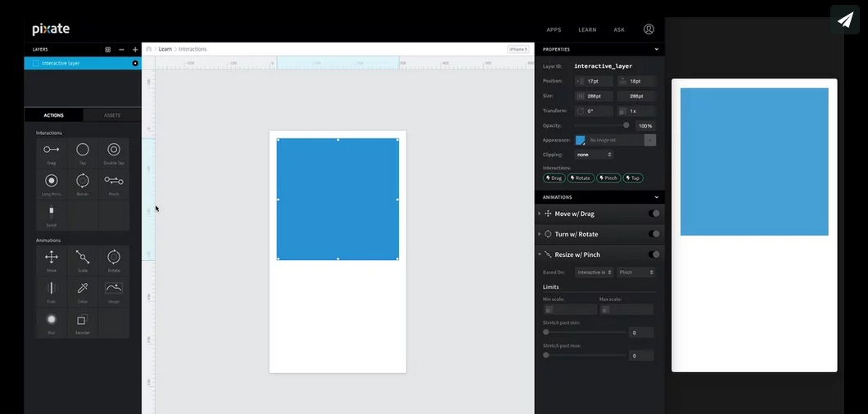Click the Rotate interaction tag in Properties
Screen dimensions: 868x414
pyautogui.click(x=581, y=178)
